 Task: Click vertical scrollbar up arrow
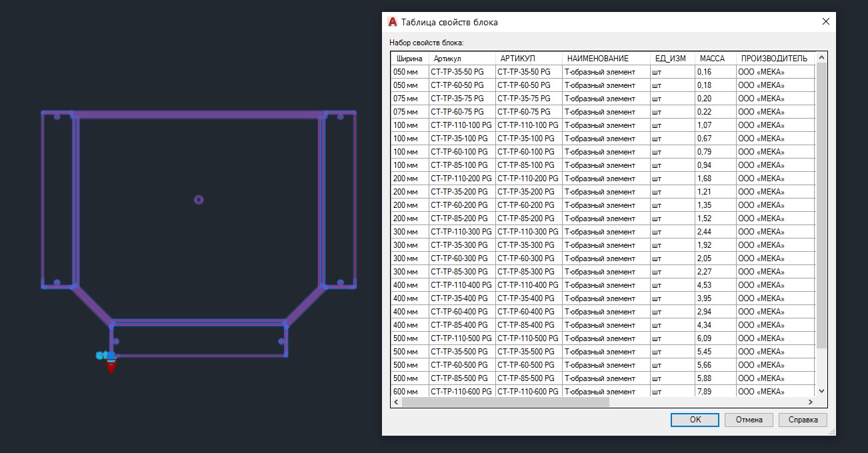[821, 58]
